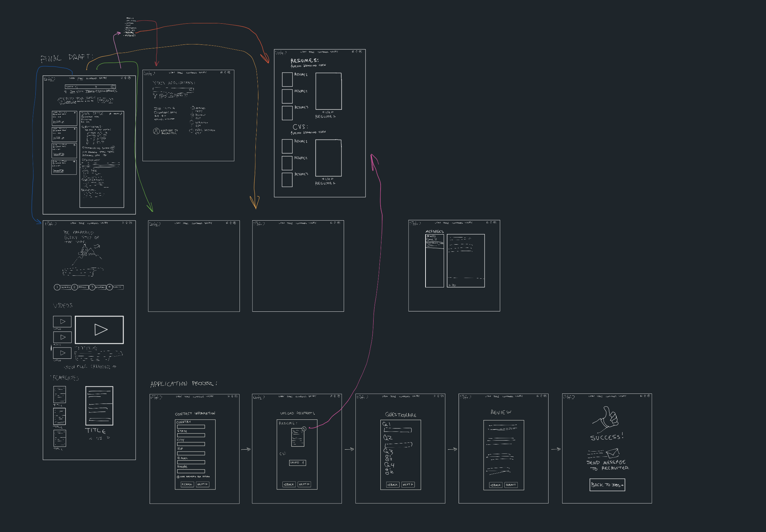Open the Date filter dropdown on Your Applications
This screenshot has width=766, height=532.
pyautogui.click(x=167, y=96)
